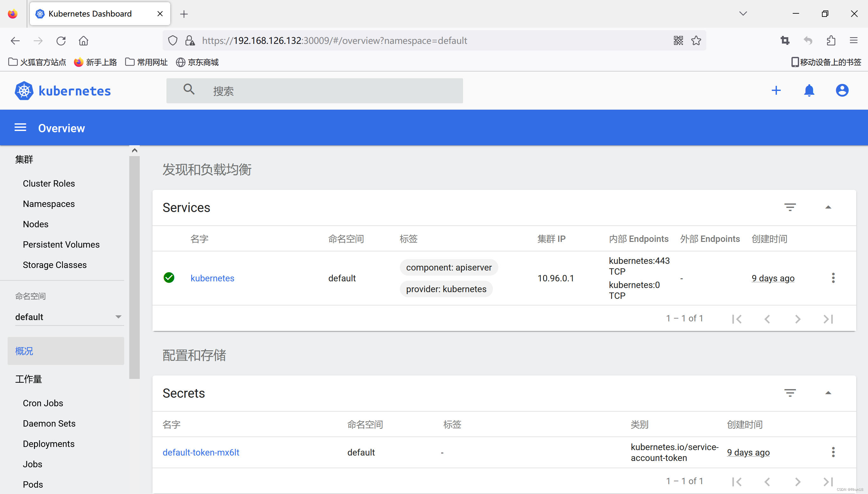868x494 pixels.
Task: Go to Secrets next page
Action: click(798, 482)
